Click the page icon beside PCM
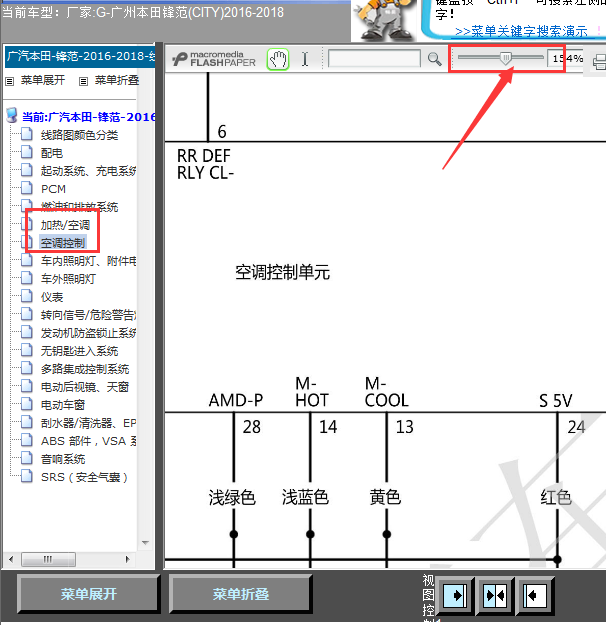The image size is (606, 625). pos(27,188)
